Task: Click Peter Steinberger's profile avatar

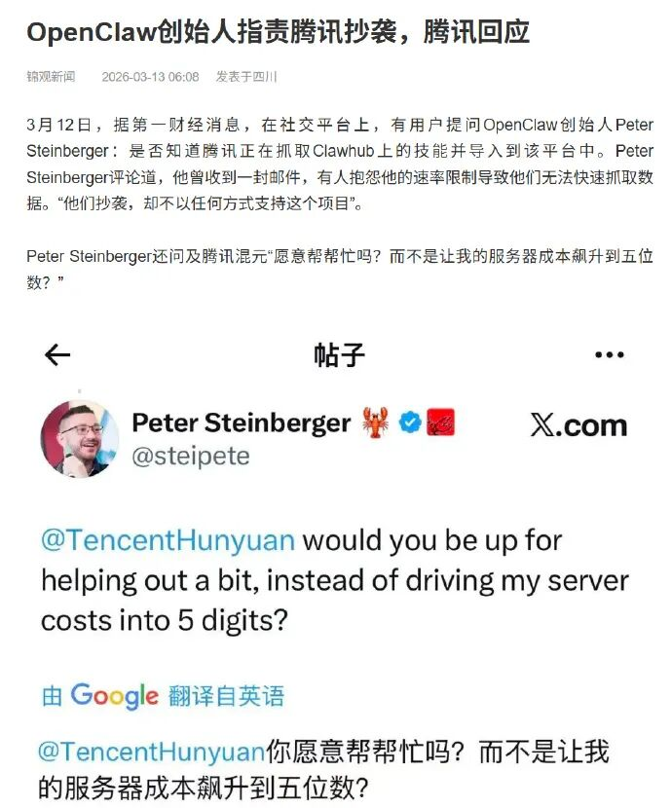Action: (x=79, y=439)
